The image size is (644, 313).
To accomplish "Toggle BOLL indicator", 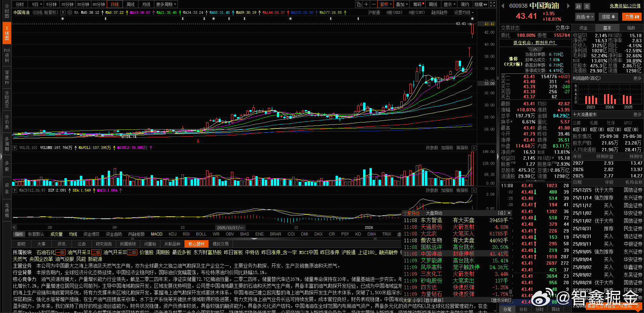I will (x=201, y=234).
